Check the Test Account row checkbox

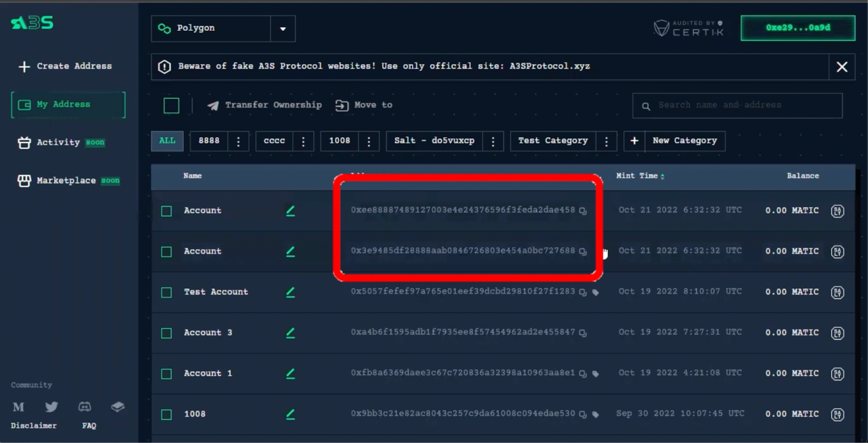[167, 292]
